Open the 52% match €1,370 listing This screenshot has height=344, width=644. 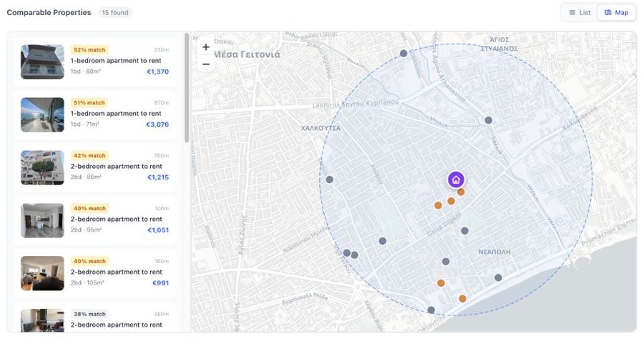[x=95, y=62]
